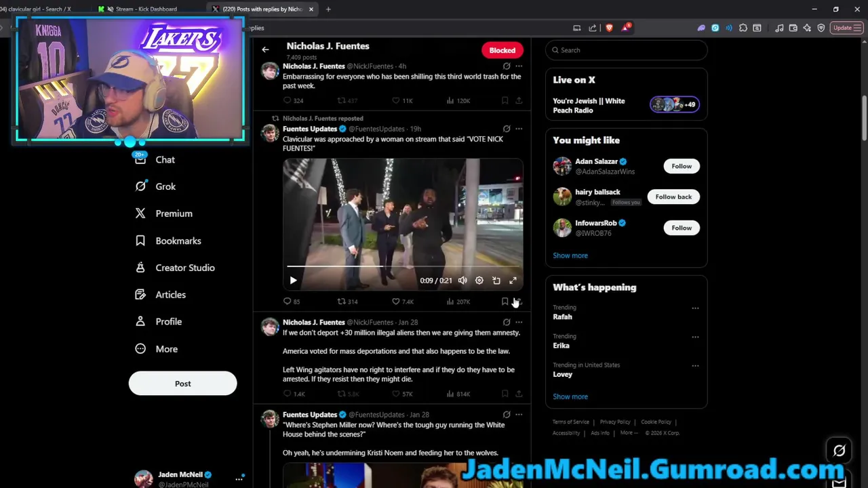Click the white Post button
This screenshot has width=868, height=488.
click(x=182, y=384)
